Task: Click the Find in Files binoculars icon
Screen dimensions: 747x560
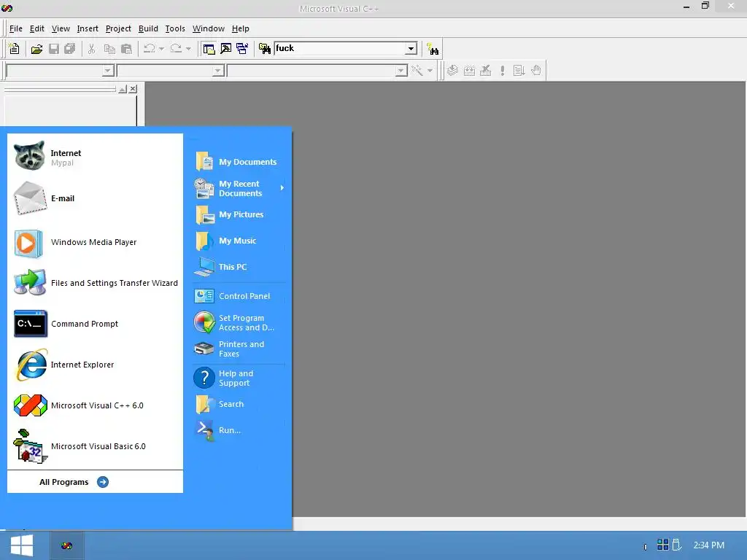Action: click(x=264, y=49)
